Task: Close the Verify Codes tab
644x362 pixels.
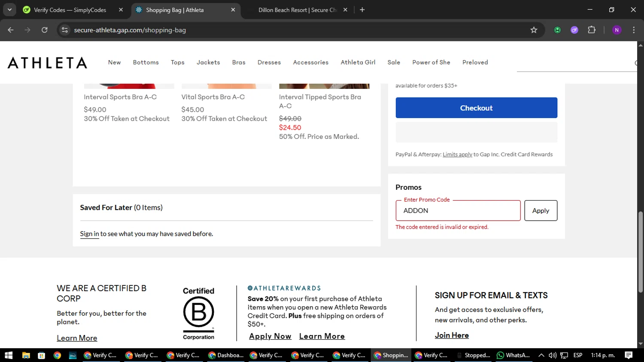Action: (x=121, y=10)
